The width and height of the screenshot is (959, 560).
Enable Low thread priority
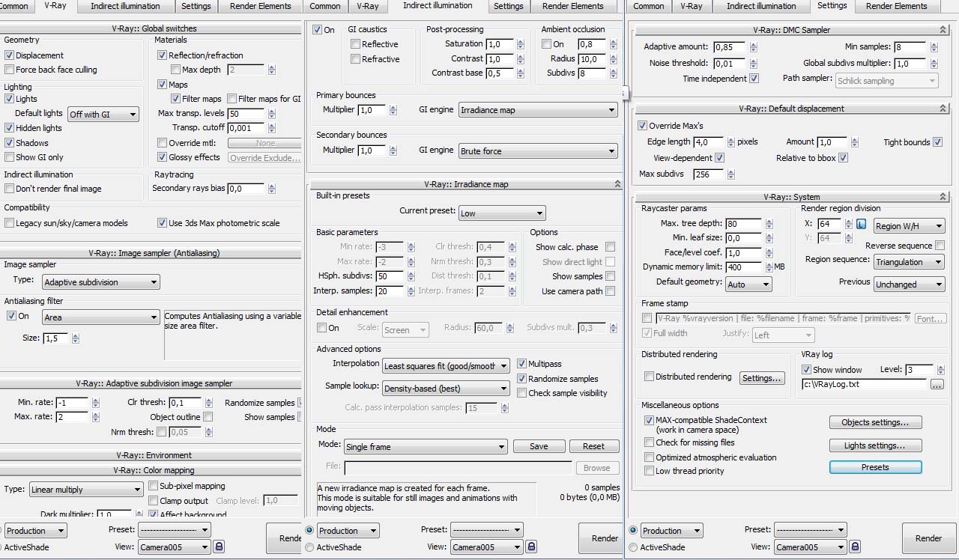[x=649, y=471]
